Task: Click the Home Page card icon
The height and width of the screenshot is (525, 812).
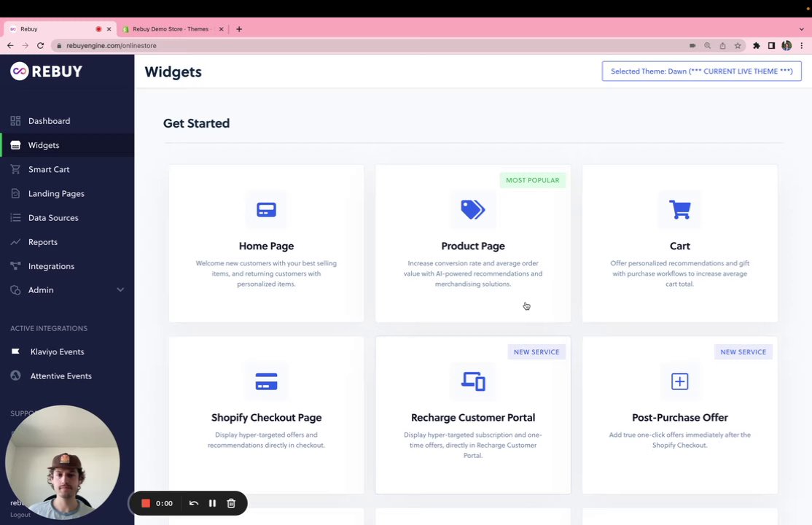Action: 266,209
